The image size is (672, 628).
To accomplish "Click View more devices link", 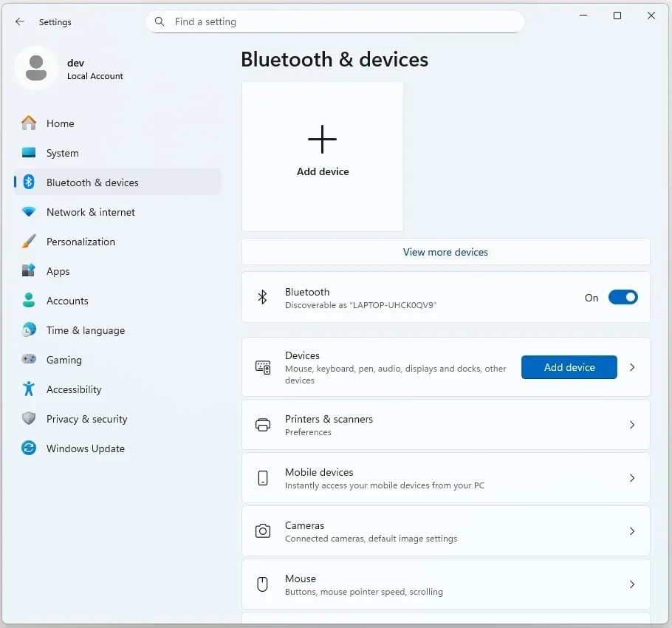I will (445, 252).
